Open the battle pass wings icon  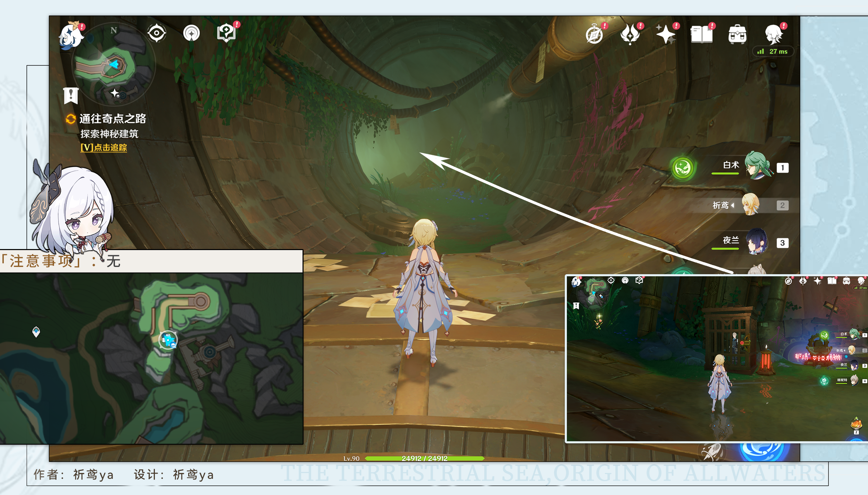pyautogui.click(x=630, y=34)
